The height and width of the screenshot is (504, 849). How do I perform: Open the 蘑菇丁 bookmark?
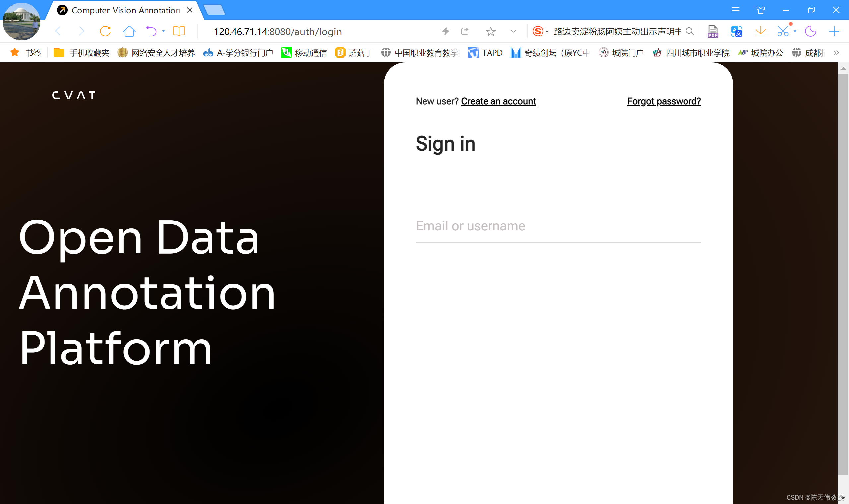point(354,53)
